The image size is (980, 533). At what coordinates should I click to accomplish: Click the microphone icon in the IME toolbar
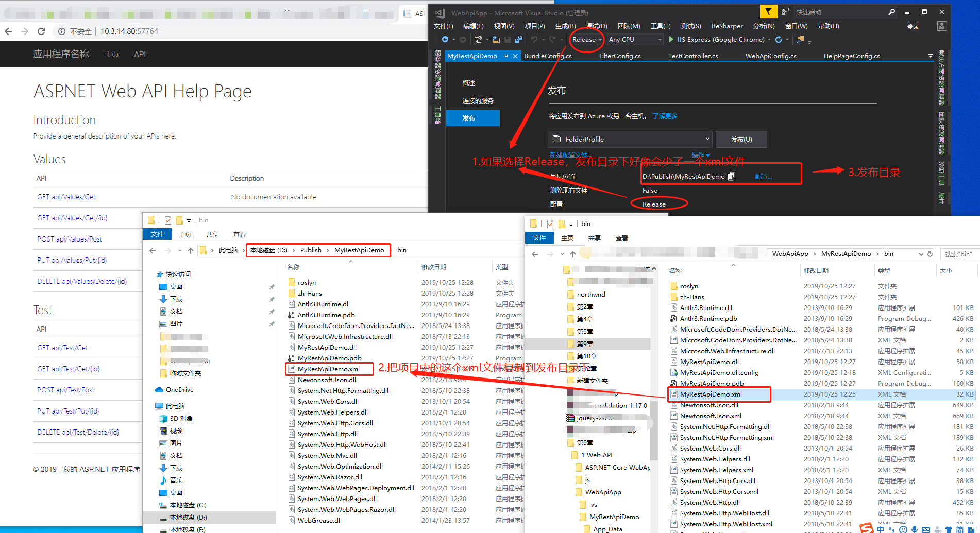point(915,529)
